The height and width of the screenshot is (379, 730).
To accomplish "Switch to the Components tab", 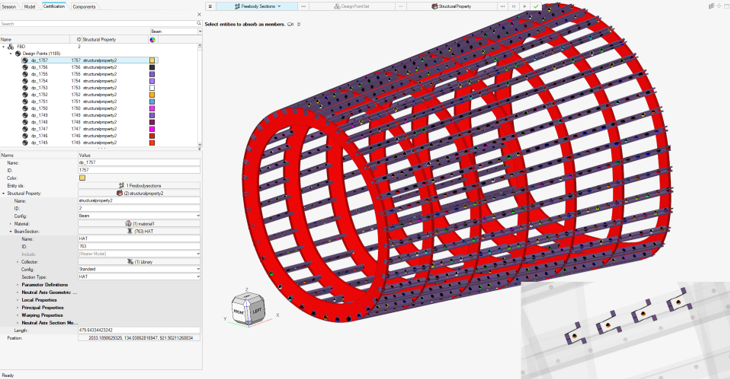I will 84,7.
